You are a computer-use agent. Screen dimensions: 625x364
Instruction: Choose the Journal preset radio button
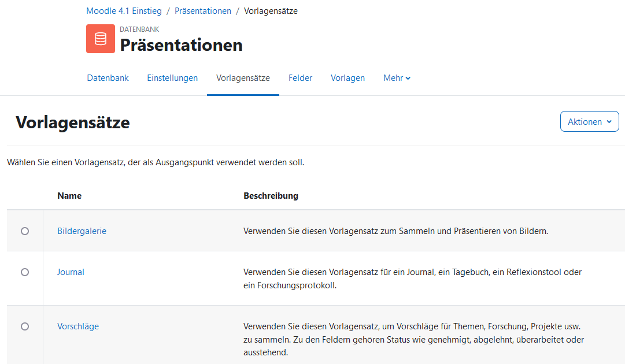point(25,272)
